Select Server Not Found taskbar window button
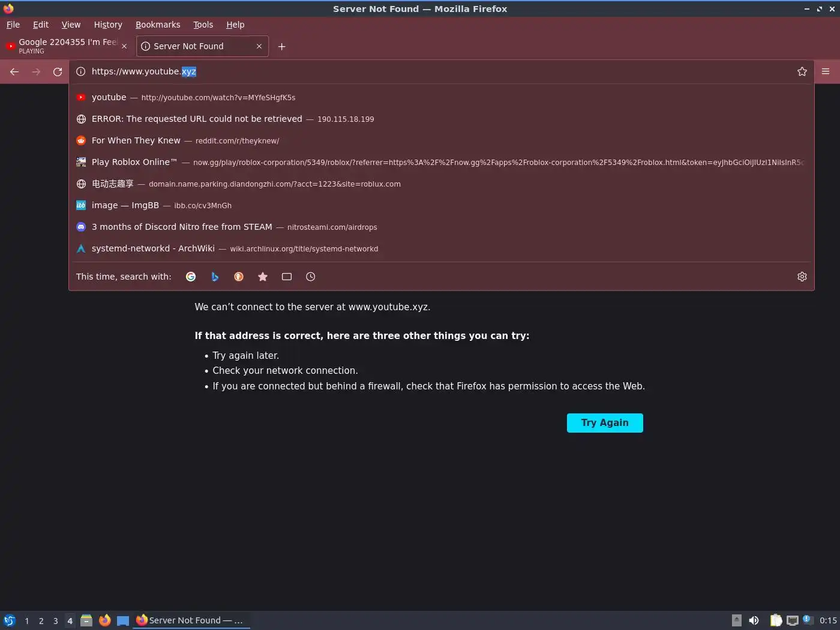840x630 pixels. (192, 620)
